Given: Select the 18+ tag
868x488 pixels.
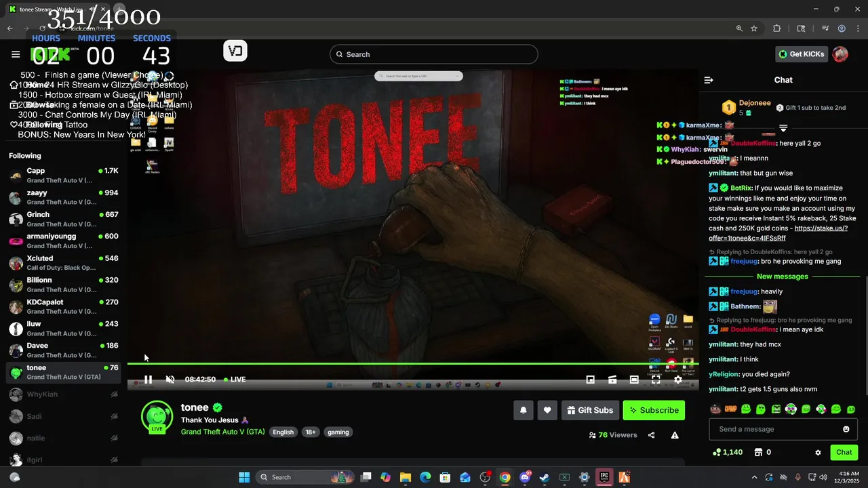Looking at the screenshot, I should pos(311,432).
